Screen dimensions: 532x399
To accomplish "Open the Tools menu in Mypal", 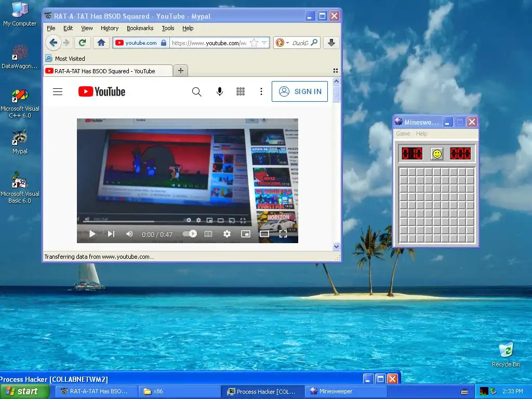I will pyautogui.click(x=168, y=28).
